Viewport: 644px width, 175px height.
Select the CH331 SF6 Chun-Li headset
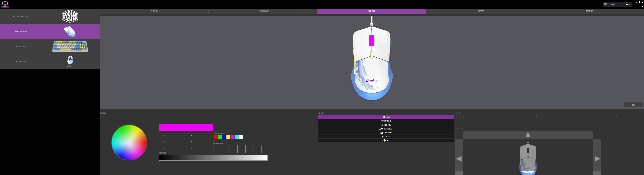click(x=50, y=61)
